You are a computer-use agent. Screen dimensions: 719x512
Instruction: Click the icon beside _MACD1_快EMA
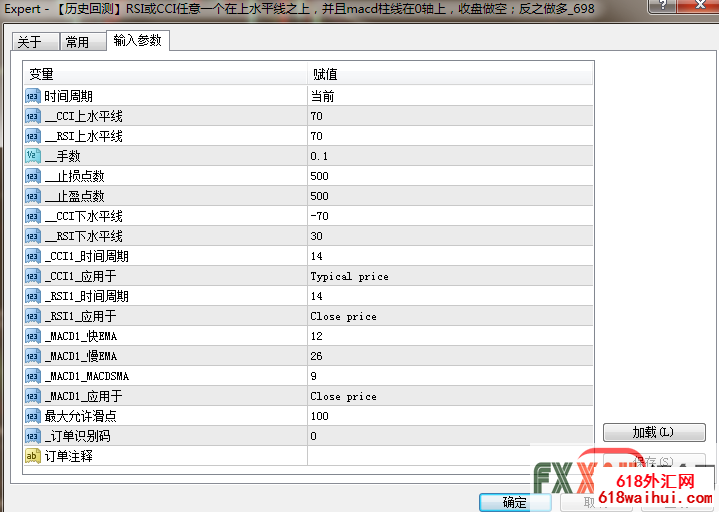pos(33,336)
